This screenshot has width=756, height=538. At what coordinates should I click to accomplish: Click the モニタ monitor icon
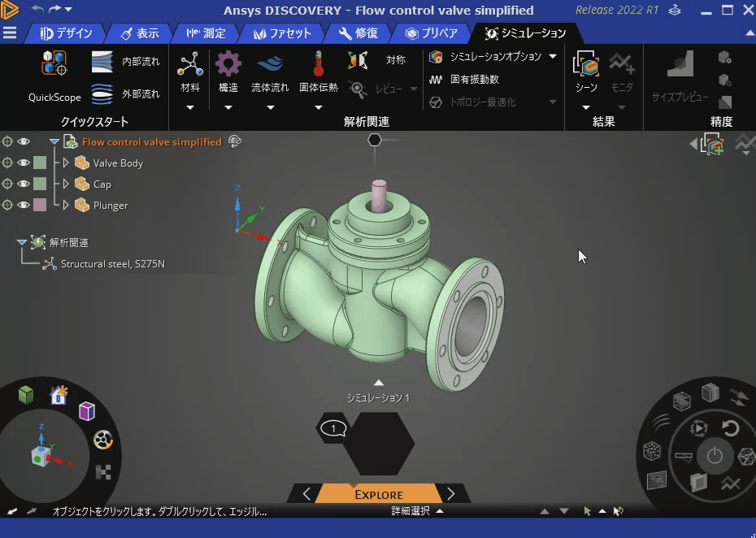click(622, 64)
